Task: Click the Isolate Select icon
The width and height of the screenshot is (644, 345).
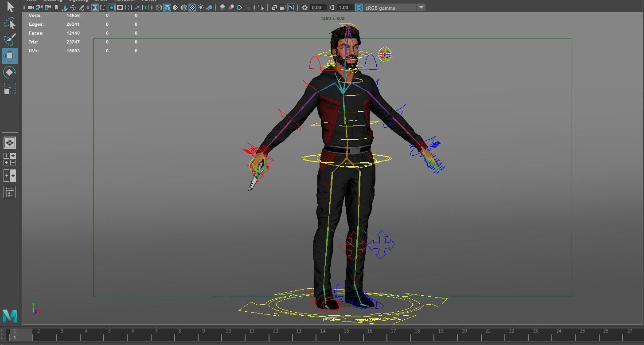Action: tap(261, 8)
